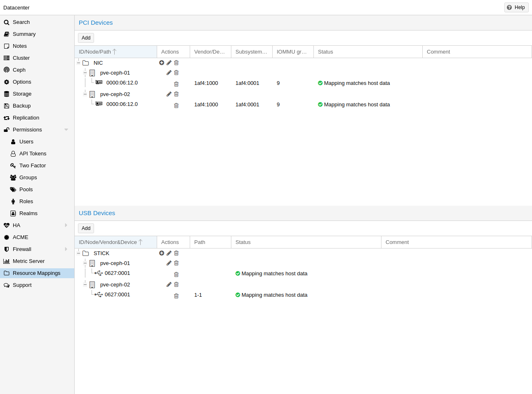Click add node icon for STICK mapping
Image resolution: width=532 pixels, height=394 pixels.
point(162,253)
